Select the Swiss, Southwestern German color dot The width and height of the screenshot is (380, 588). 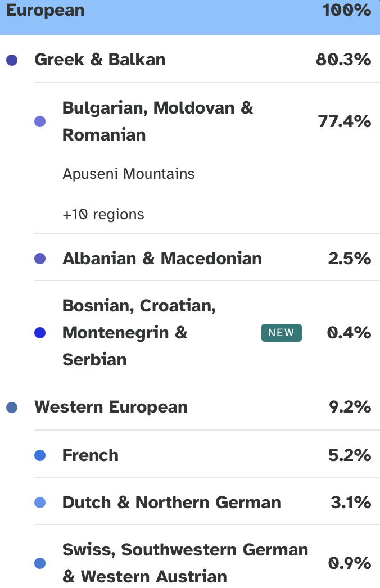coord(40,563)
